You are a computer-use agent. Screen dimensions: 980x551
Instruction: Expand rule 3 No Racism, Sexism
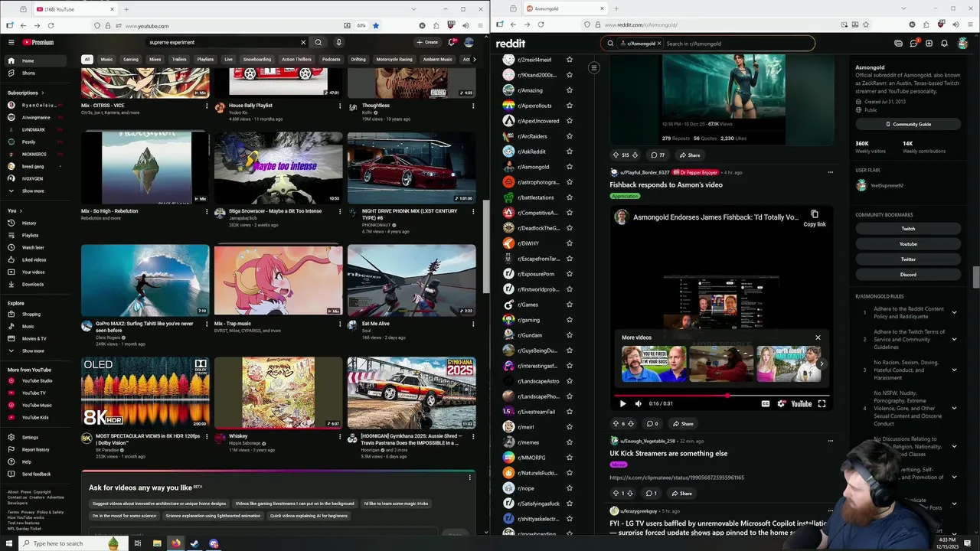[x=954, y=370]
